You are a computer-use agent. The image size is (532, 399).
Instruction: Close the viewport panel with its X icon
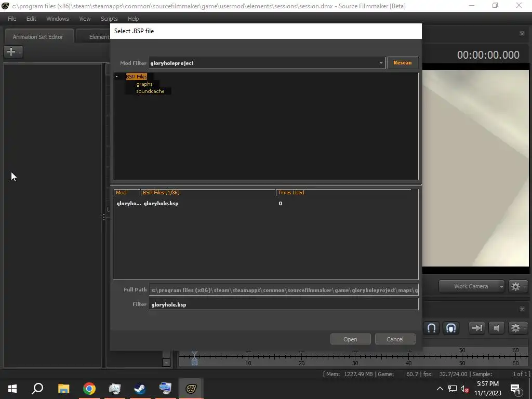click(522, 34)
